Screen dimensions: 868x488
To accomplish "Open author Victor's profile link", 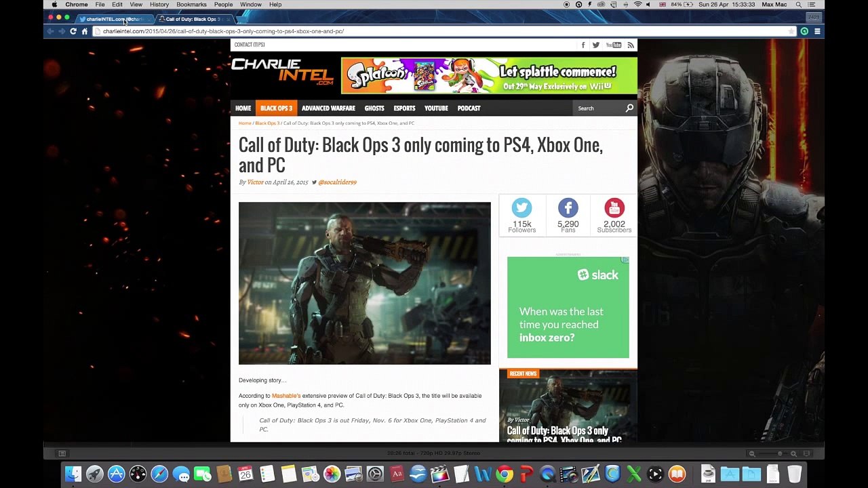I will coord(255,182).
